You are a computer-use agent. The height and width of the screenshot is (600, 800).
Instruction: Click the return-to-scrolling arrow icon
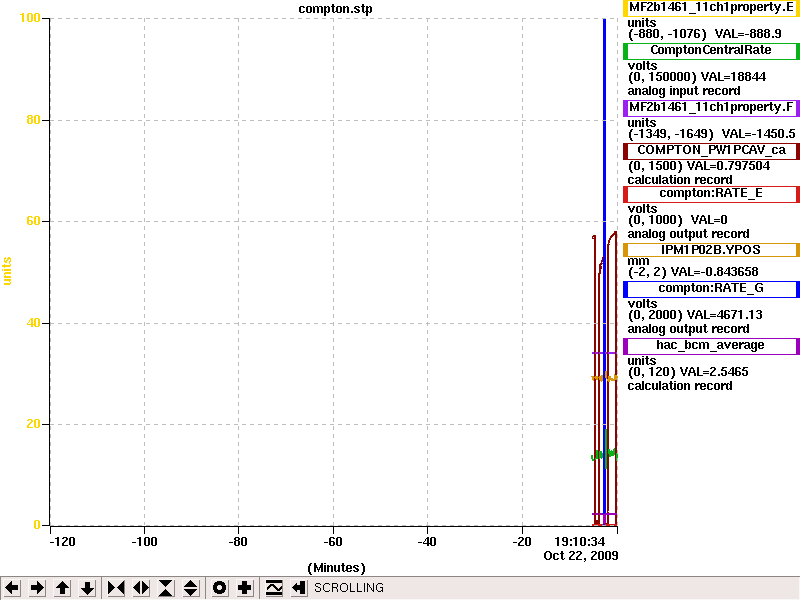pos(299,588)
